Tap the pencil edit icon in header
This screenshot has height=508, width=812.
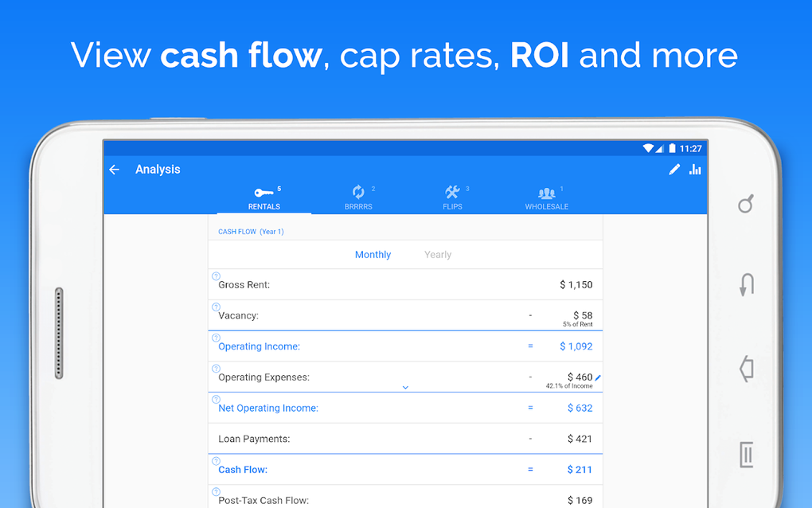pos(674,170)
